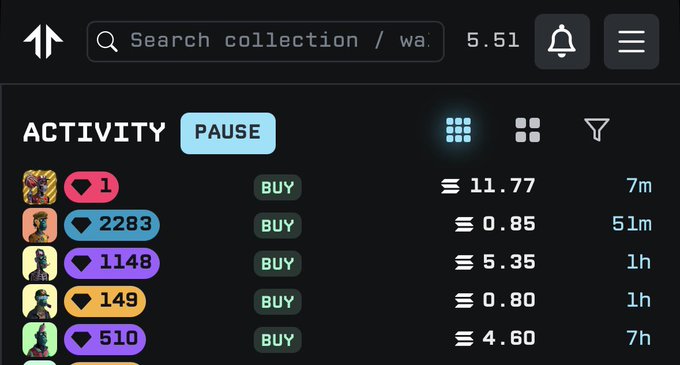Open NFT thumbnail ranked 1148

click(39, 264)
